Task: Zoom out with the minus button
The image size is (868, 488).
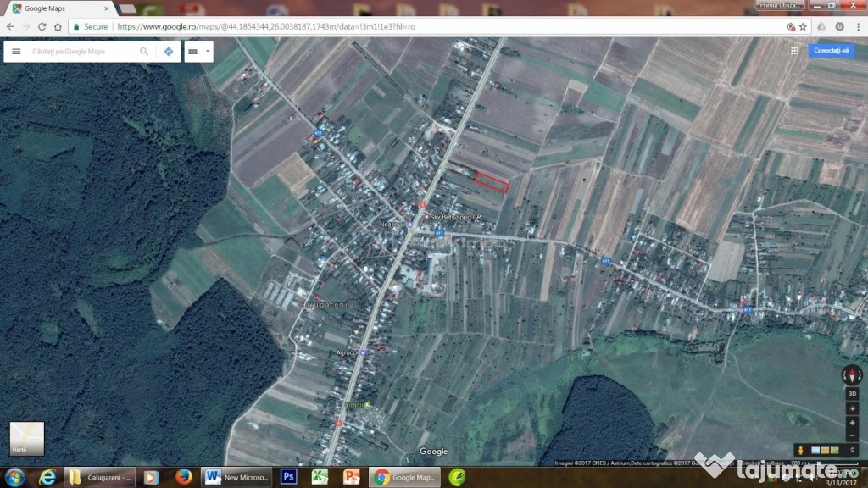Action: pos(852,435)
